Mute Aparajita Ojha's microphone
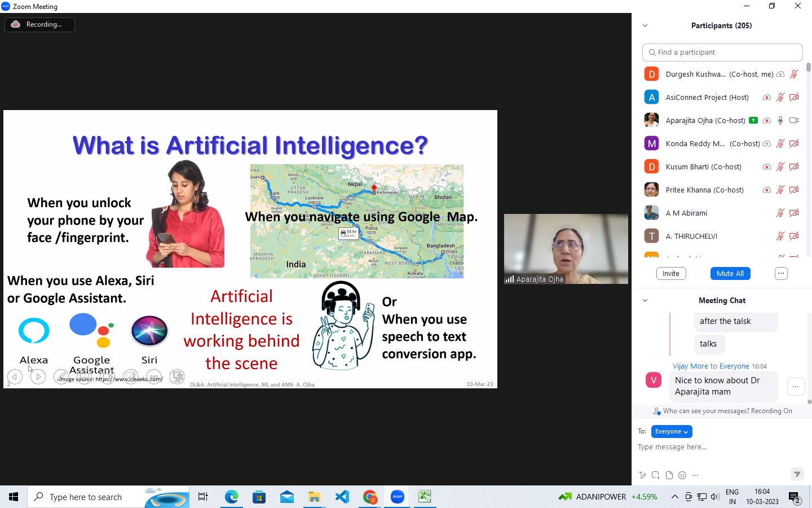Viewport: 812px width, 508px height. click(x=780, y=120)
